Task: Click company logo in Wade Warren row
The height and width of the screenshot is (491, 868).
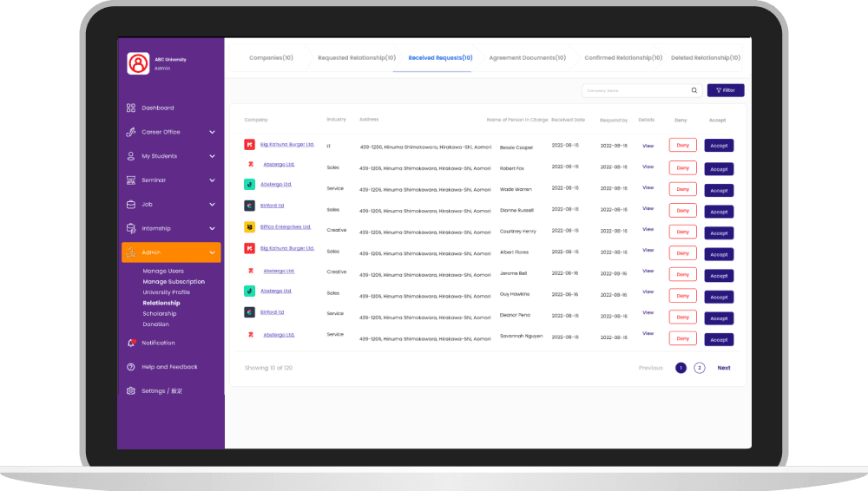Action: tap(250, 184)
